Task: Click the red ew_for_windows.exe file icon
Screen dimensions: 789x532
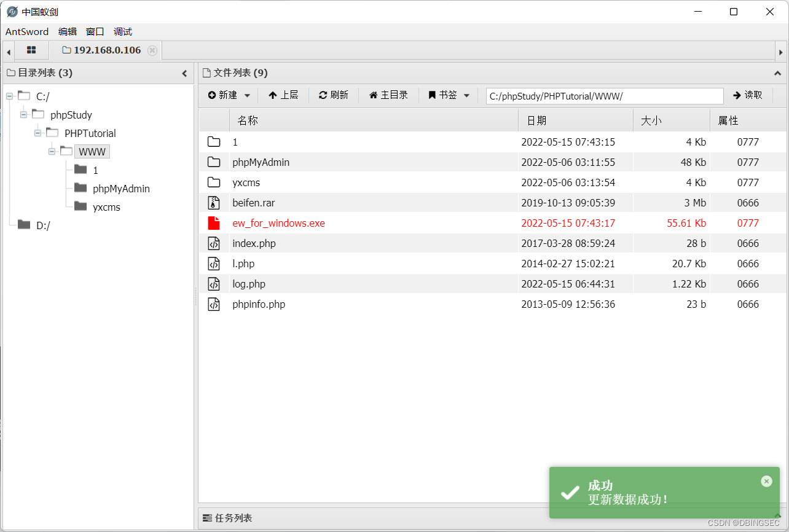Action: pos(214,223)
